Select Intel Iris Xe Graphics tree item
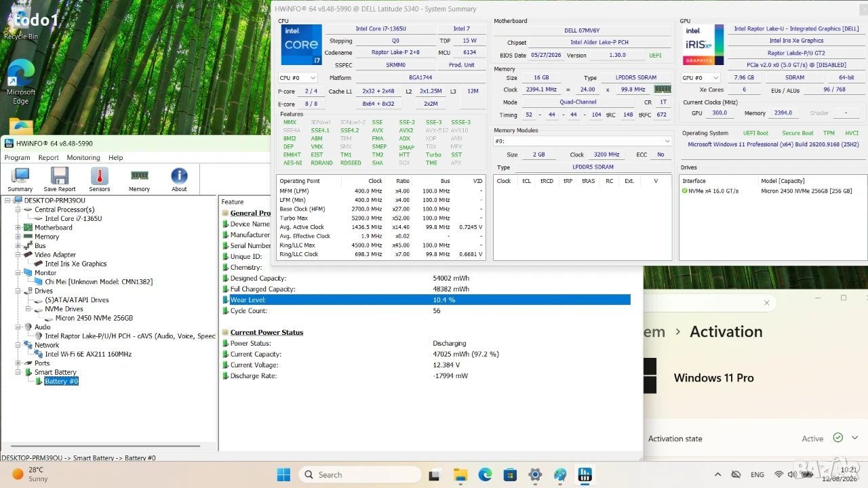 click(x=76, y=264)
